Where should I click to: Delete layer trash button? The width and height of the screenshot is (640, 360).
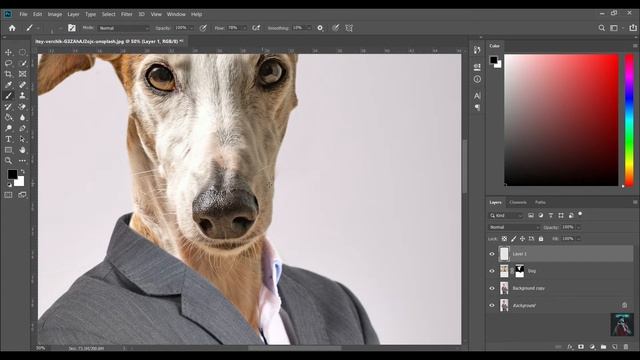[x=626, y=347]
